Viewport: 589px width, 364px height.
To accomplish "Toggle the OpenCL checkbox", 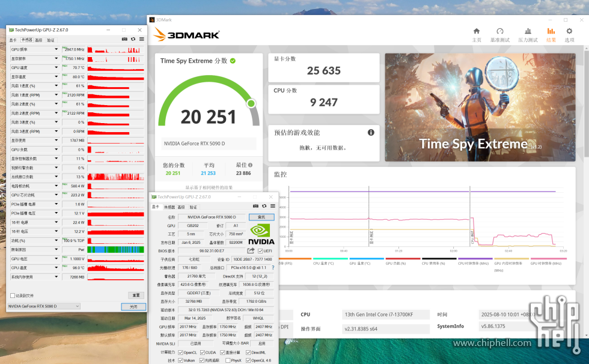I will (181, 353).
